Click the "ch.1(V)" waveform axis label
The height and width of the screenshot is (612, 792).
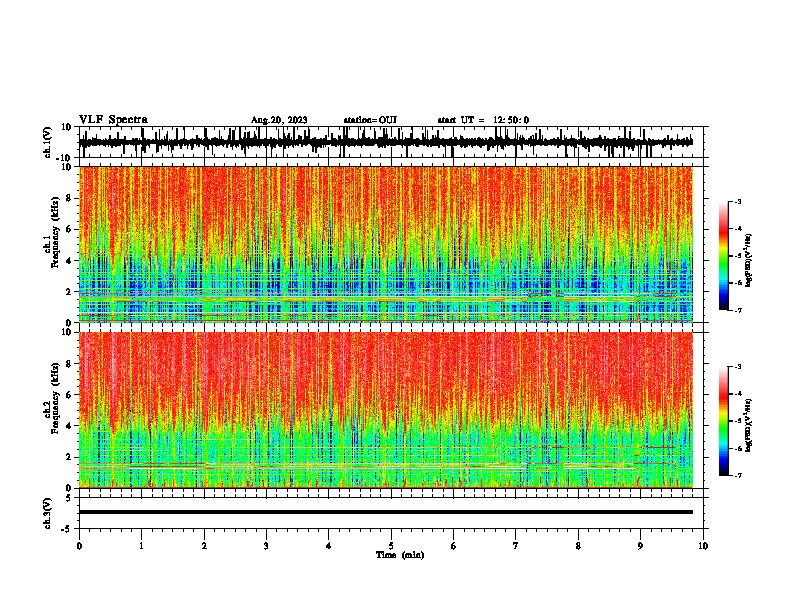48,142
